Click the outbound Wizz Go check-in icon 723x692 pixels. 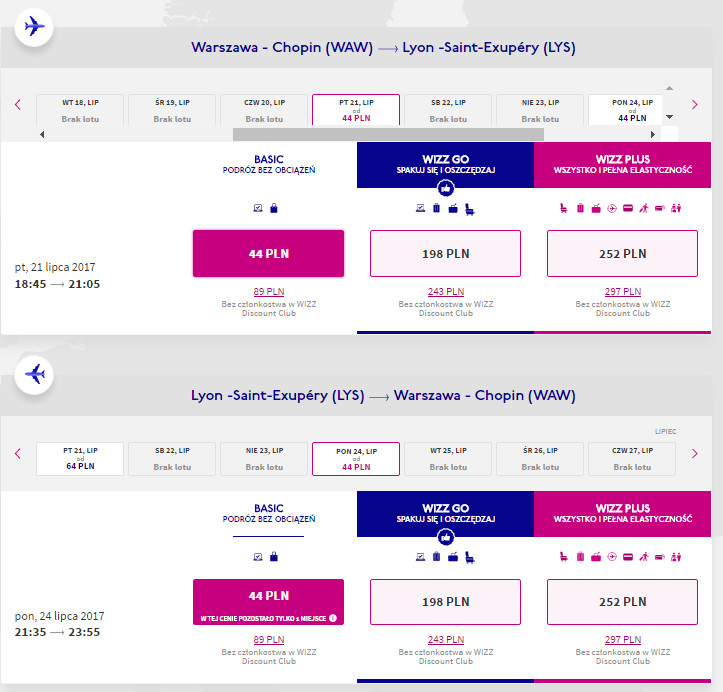pos(421,208)
